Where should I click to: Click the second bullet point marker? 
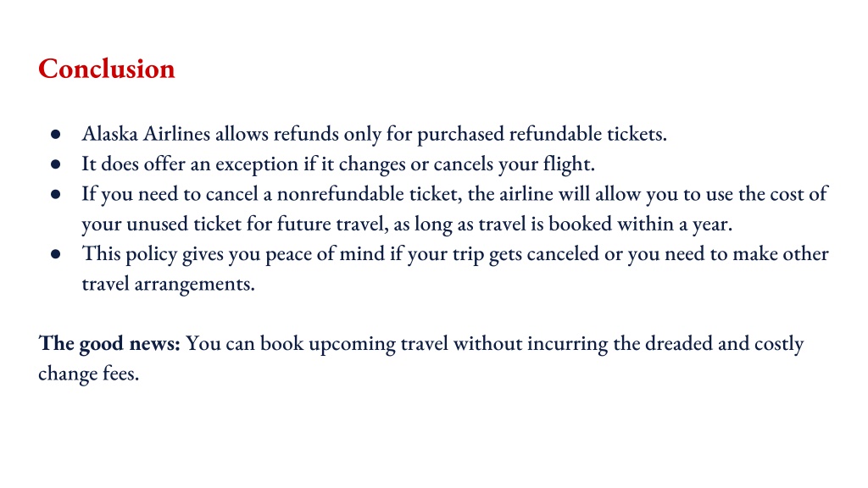[x=55, y=164]
